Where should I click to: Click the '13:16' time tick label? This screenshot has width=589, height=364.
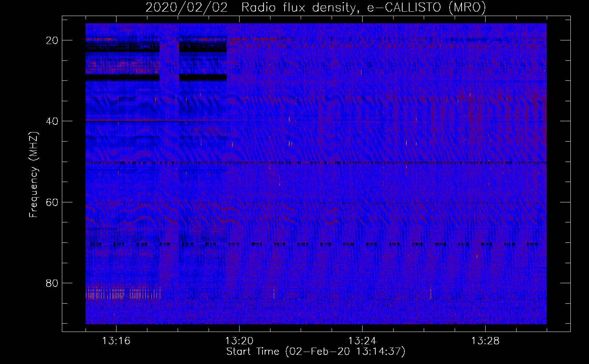point(116,341)
